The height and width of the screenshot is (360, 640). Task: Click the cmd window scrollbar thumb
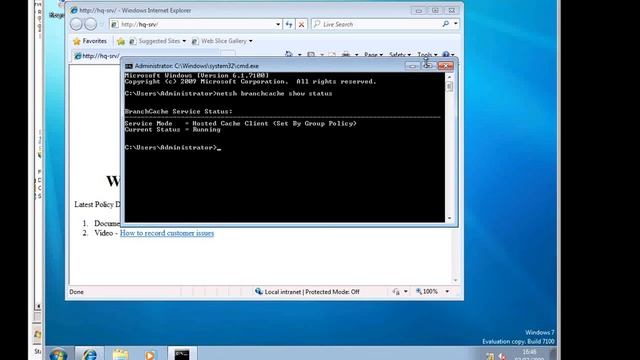point(449,86)
